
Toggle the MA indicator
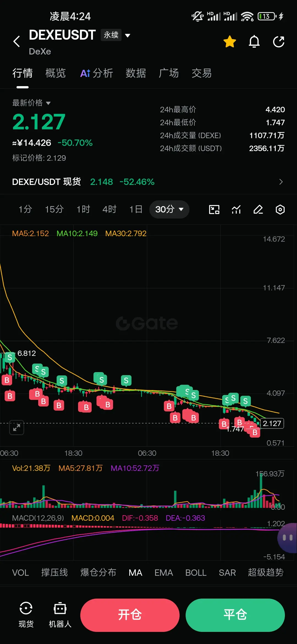[136, 573]
